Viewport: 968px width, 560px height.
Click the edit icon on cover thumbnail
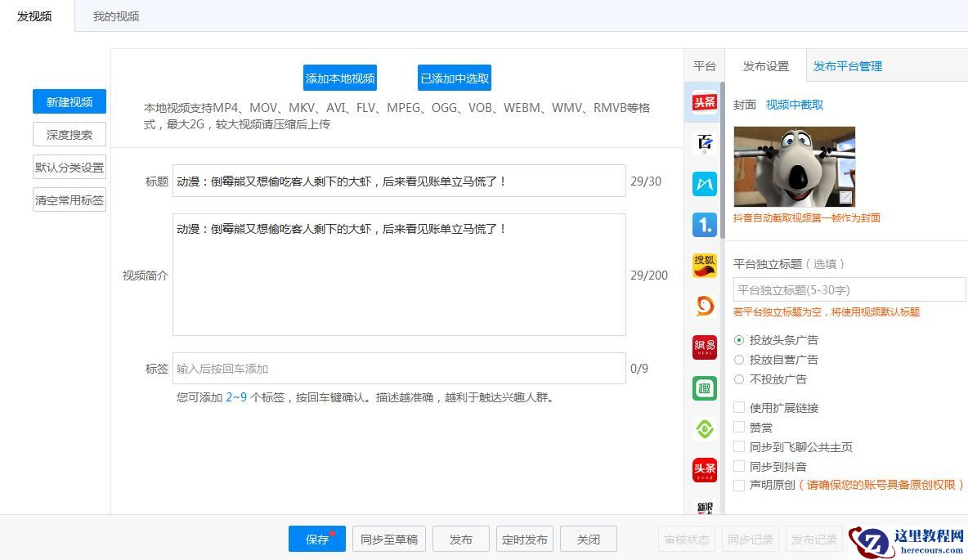tap(845, 197)
